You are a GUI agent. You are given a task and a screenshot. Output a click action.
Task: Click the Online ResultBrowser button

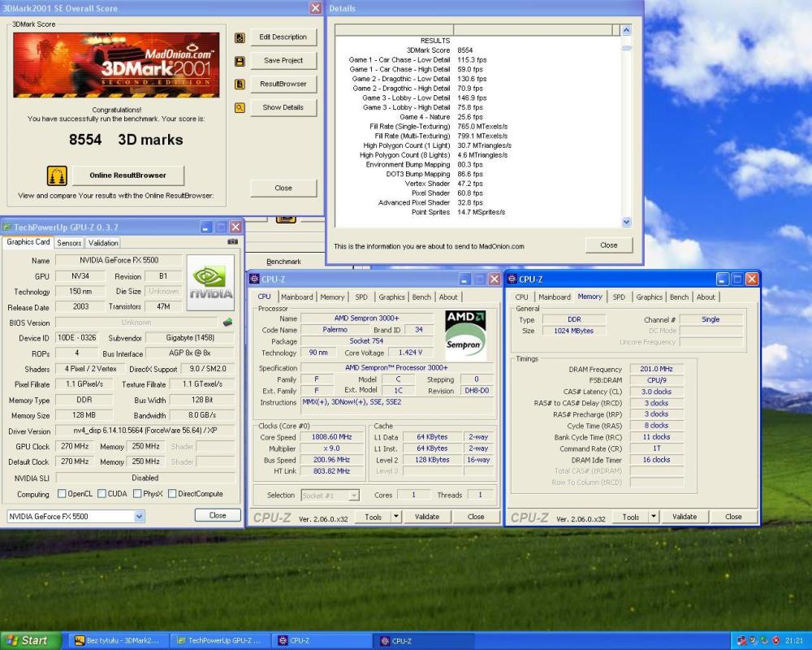(x=127, y=175)
